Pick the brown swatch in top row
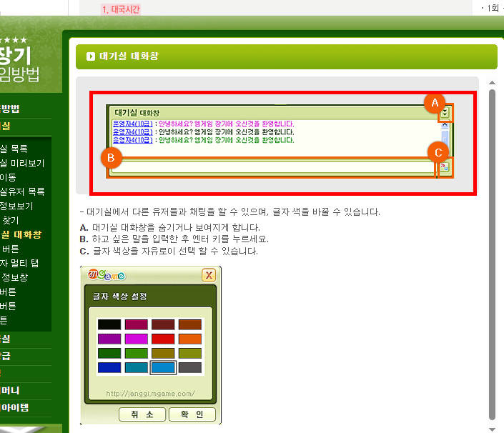The image size is (504, 433). click(190, 324)
